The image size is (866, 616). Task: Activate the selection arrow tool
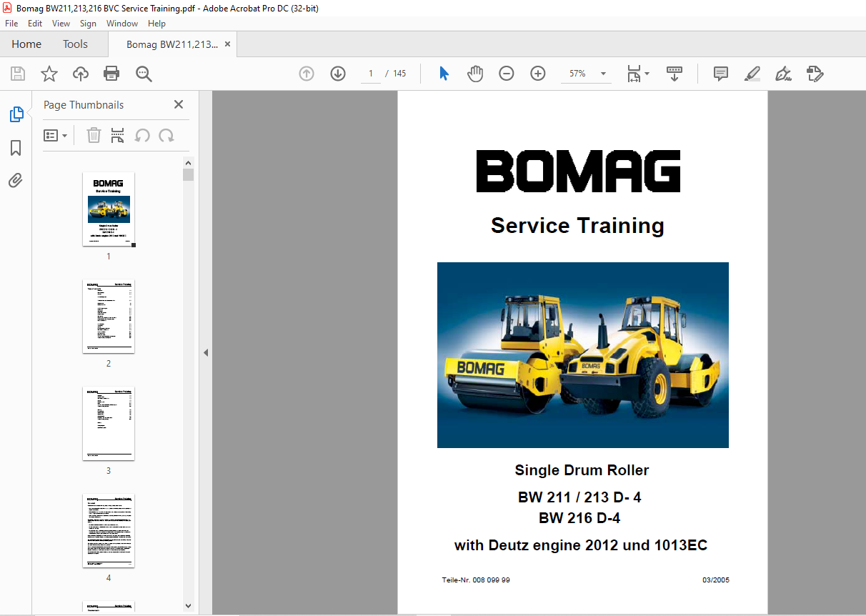444,74
